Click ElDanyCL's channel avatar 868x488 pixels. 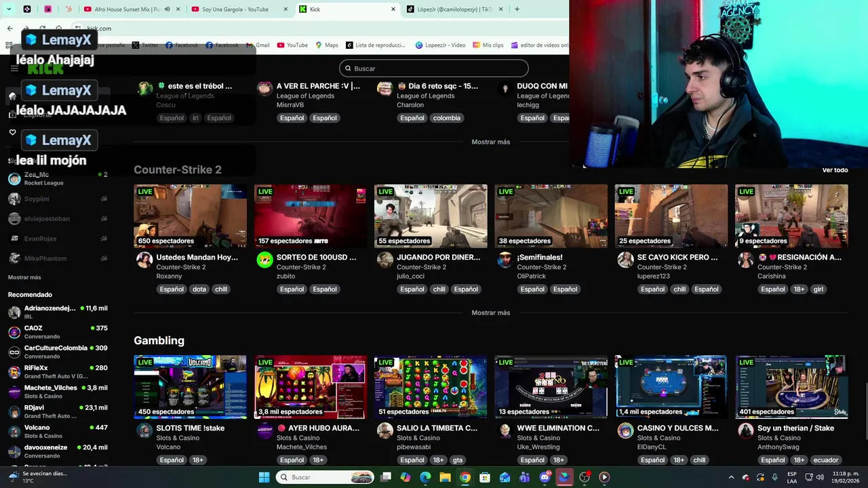tap(625, 430)
